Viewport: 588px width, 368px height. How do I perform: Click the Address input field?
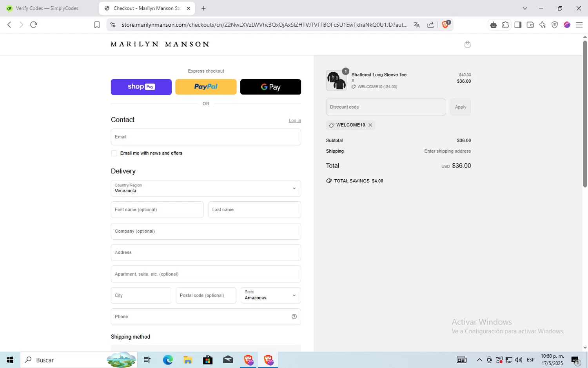pos(206,253)
